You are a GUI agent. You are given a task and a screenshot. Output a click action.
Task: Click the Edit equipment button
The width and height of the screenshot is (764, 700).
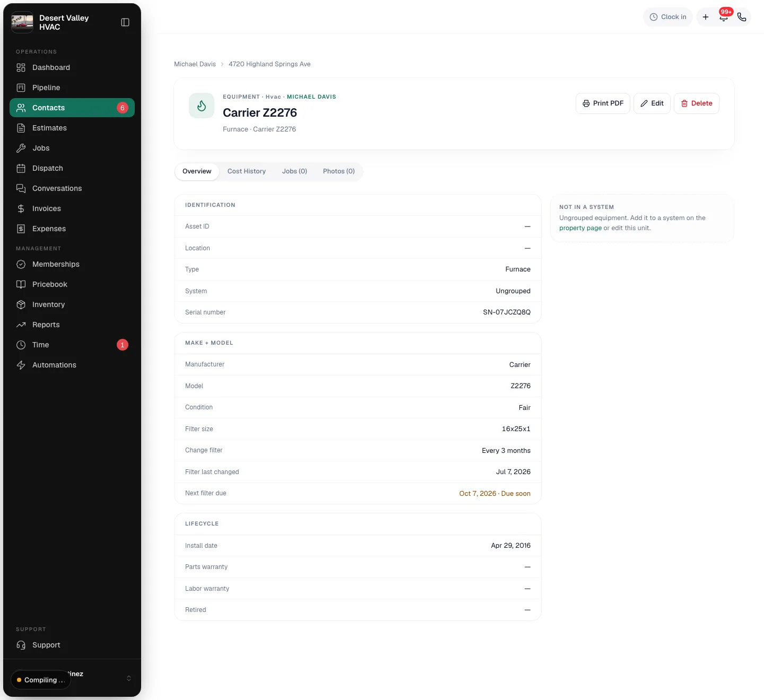652,103
